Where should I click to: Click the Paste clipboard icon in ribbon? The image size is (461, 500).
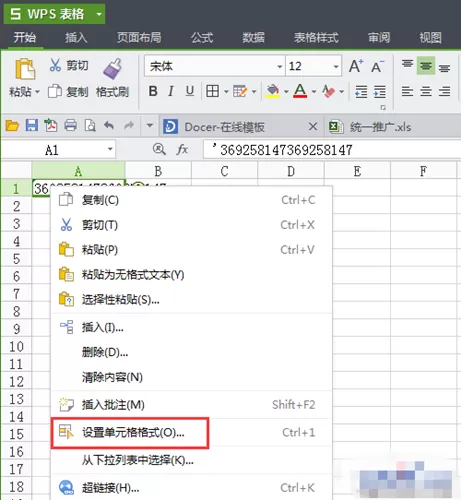point(25,69)
